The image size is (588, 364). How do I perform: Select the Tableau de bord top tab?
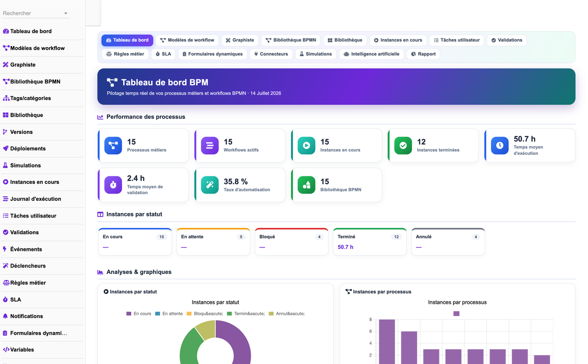pos(127,40)
